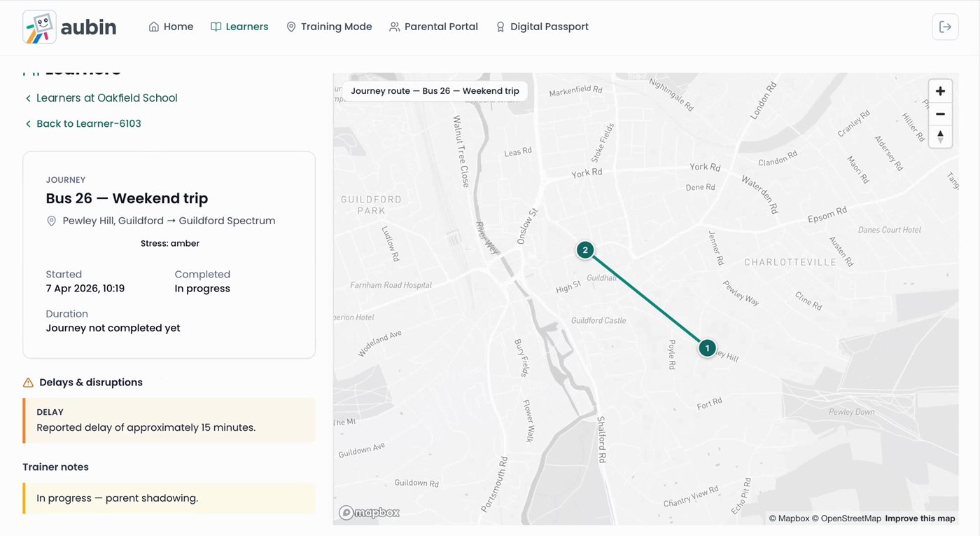The image size is (980, 536).
Task: Open the Parental Portal
Action: tap(434, 27)
